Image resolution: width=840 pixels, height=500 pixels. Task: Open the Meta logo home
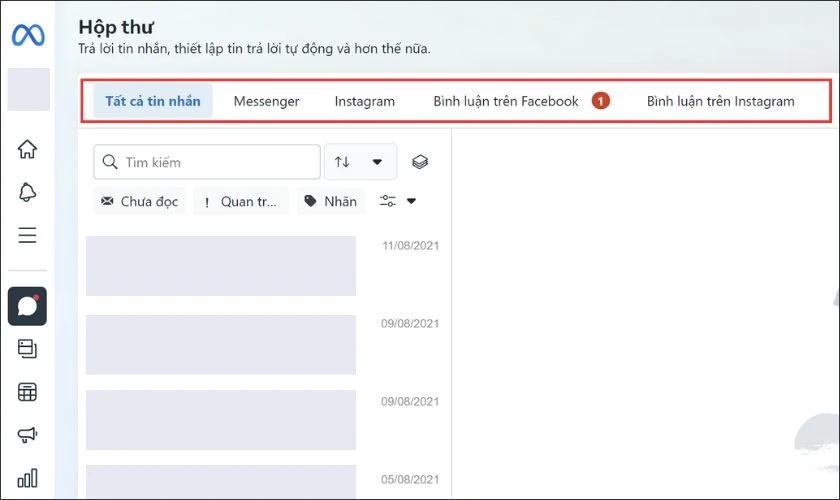point(28,35)
